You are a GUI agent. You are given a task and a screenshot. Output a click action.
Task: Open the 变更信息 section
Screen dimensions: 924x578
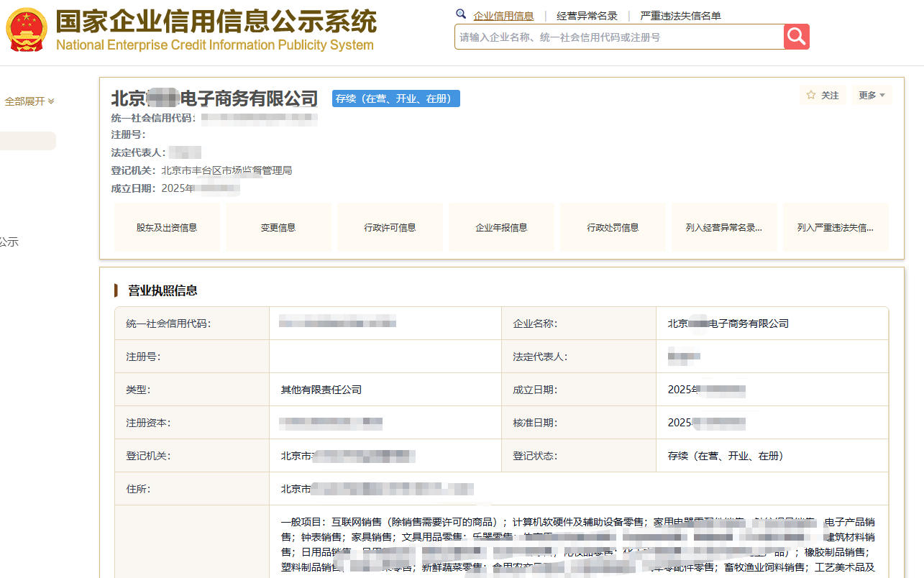[278, 227]
